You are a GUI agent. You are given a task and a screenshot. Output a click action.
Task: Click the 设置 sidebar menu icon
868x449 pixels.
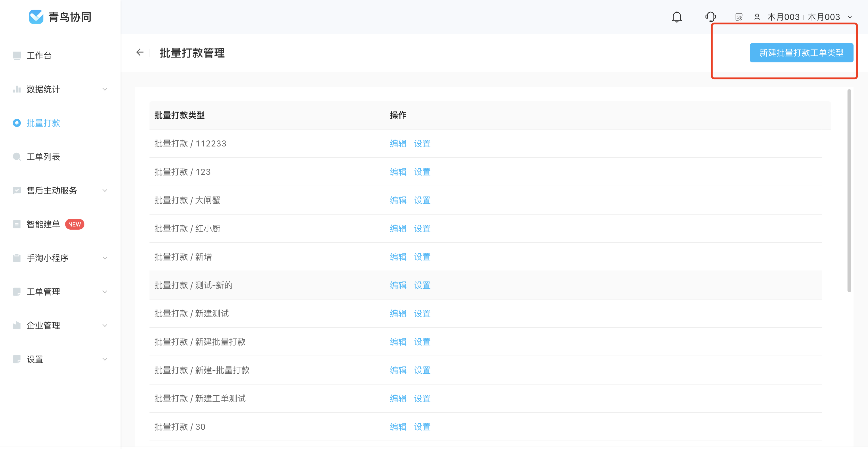click(x=17, y=359)
